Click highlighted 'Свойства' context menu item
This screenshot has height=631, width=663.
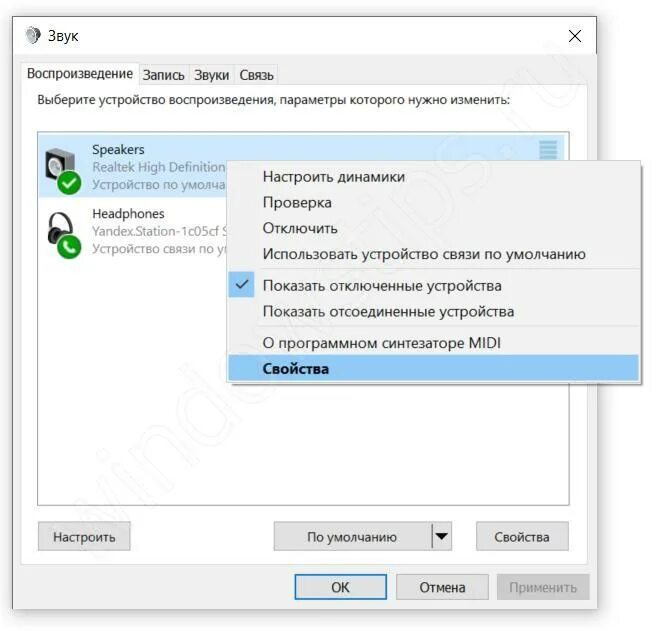(x=433, y=368)
